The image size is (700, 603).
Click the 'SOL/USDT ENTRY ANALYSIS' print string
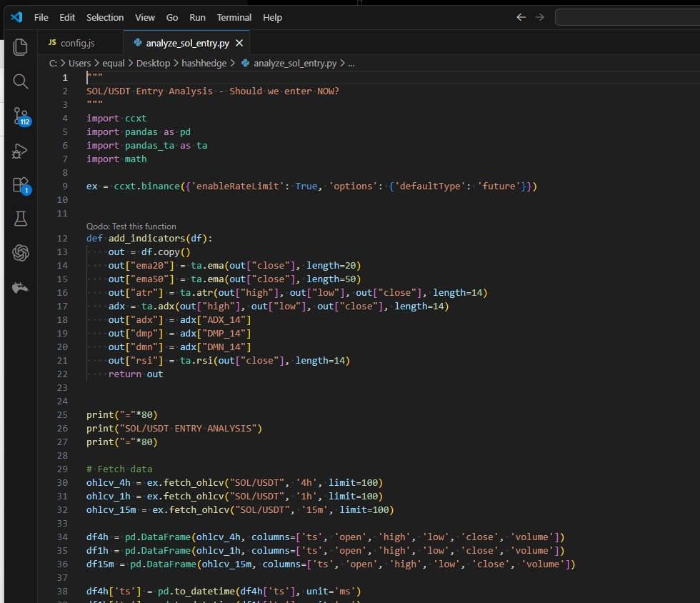188,429
